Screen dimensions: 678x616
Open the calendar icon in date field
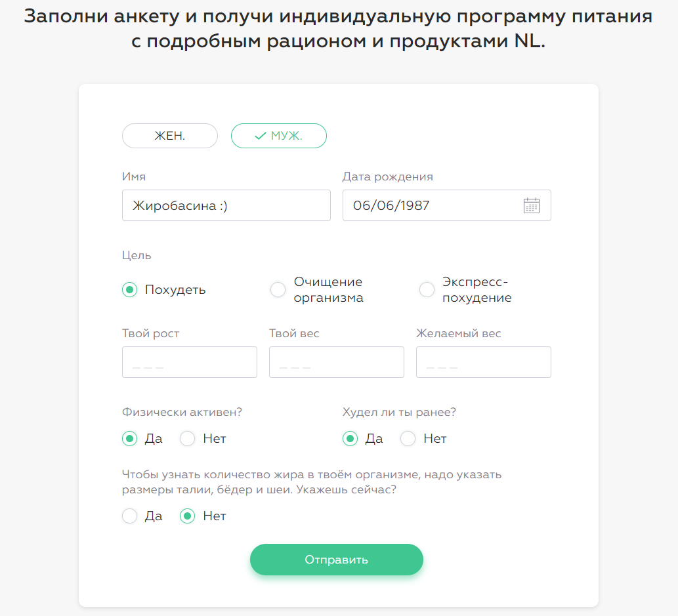pos(532,205)
